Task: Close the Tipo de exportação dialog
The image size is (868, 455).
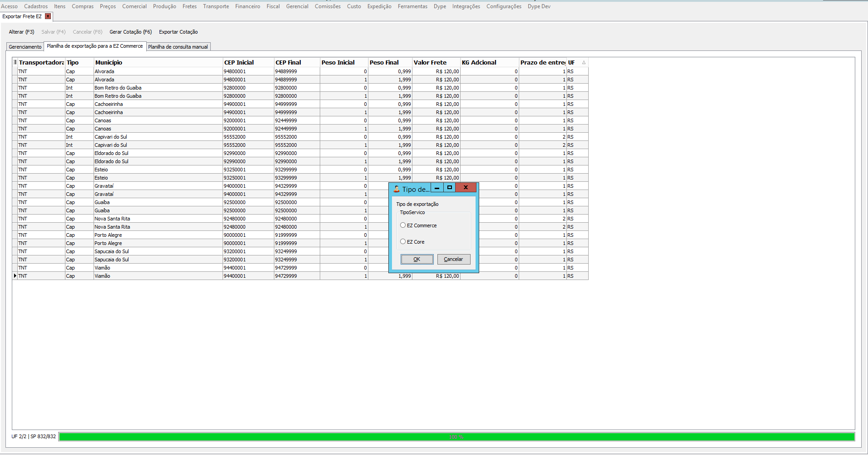Action: (466, 187)
